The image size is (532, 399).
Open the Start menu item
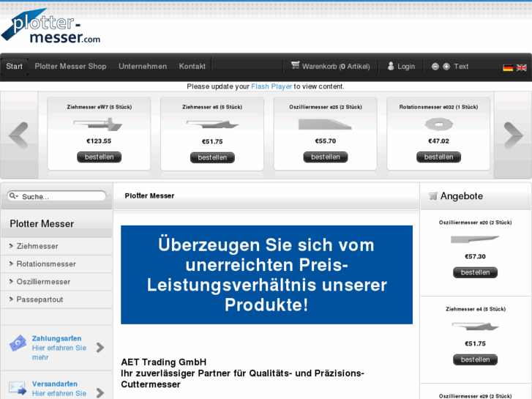14,67
